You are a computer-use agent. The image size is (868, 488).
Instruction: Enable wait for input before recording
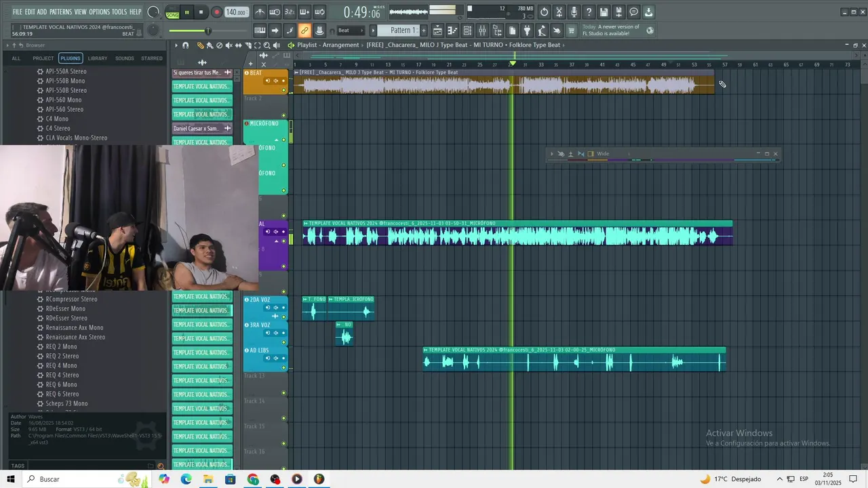(275, 12)
